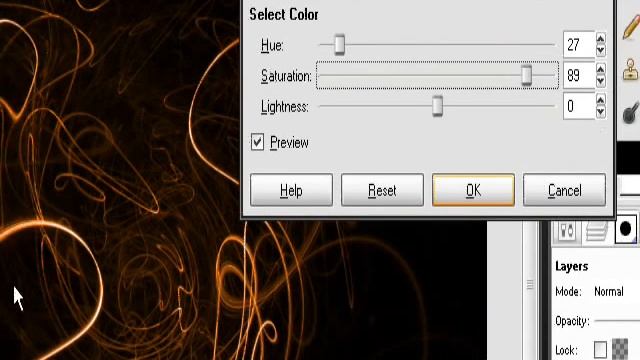640x360 pixels.
Task: Decrease Hue with the down stepper arrow
Action: click(600, 51)
